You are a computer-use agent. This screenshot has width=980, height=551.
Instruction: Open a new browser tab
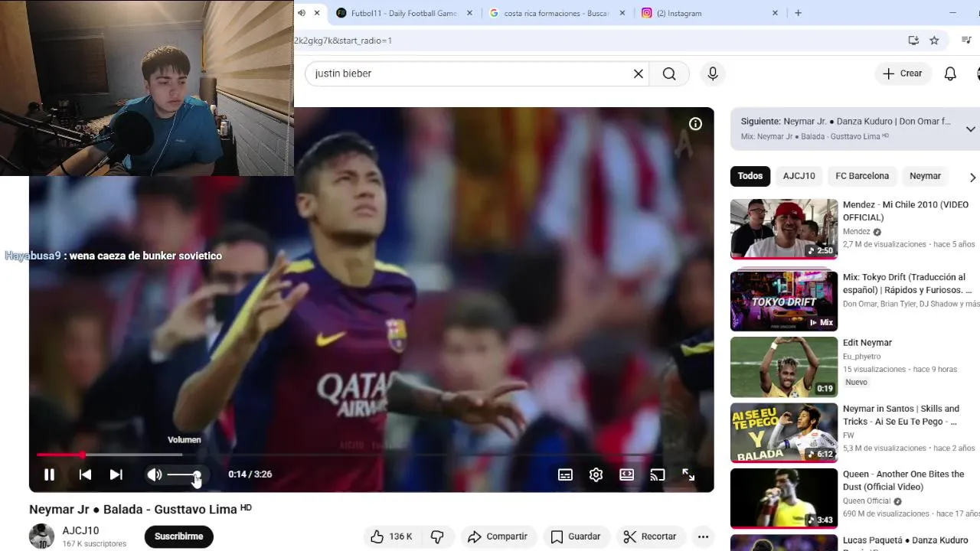(798, 13)
